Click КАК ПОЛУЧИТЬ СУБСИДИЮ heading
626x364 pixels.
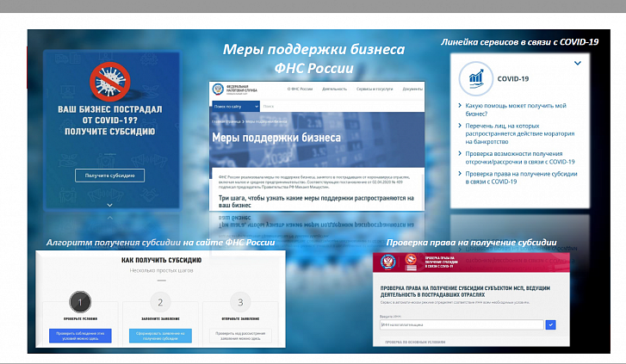pos(161,260)
